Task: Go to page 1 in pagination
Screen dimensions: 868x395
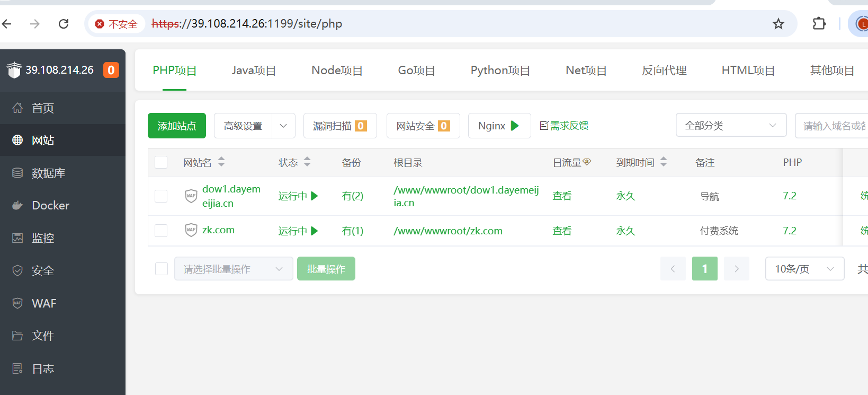Action: [705, 269]
